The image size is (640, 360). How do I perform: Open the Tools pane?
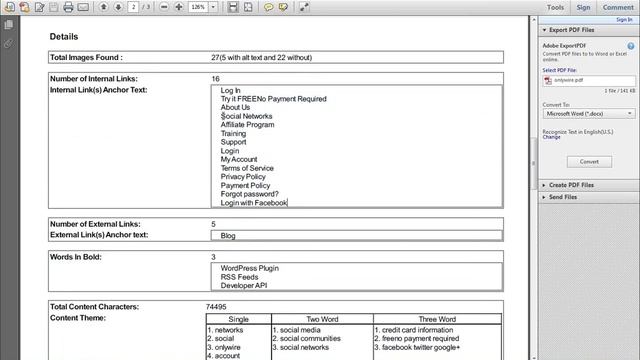point(555,7)
